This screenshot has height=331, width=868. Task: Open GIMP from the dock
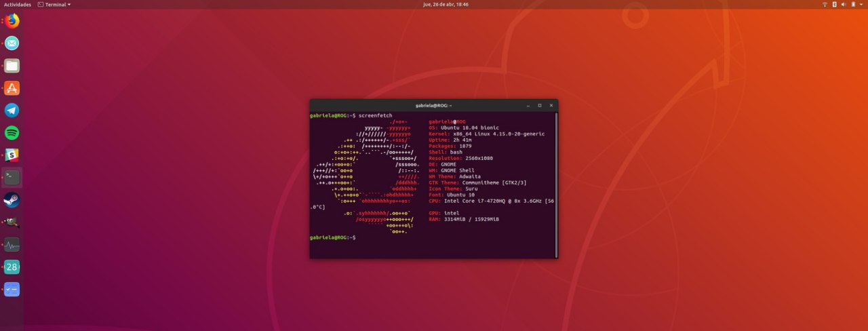pos(12,222)
